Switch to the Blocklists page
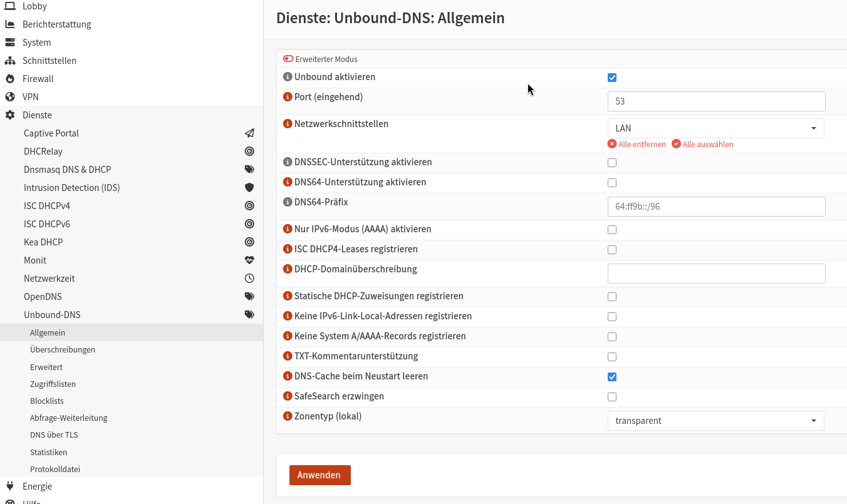Screen dimensions: 847x504 click(x=48, y=401)
